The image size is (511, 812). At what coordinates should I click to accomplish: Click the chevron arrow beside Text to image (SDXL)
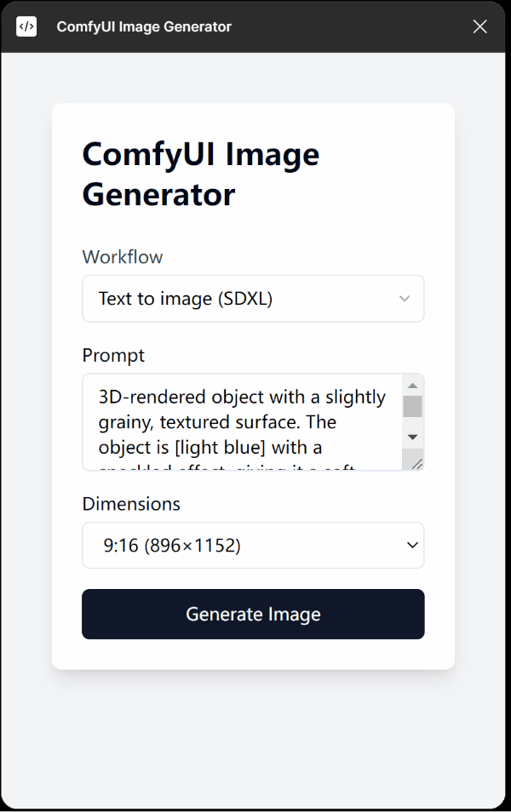405,299
